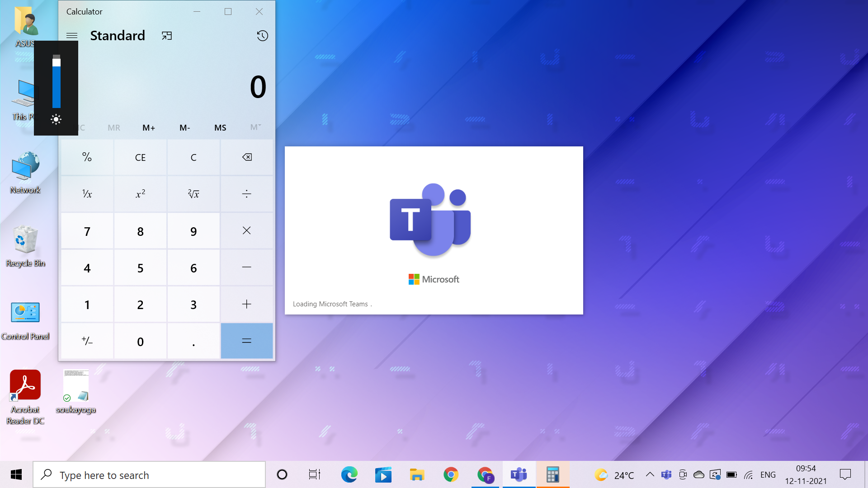
Task: Open Microsoft Edge from the taskbar
Action: coord(349,475)
